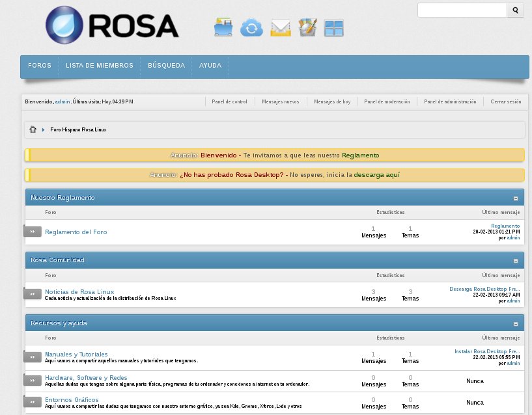The width and height of the screenshot is (532, 415).
Task: Click Estadísticas header under Nuestro Reglamento
Action: coord(391,212)
